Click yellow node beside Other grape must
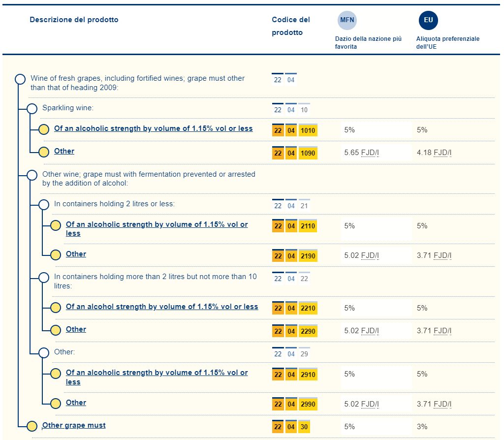Image resolution: width=504 pixels, height=440 pixels. pos(32,426)
